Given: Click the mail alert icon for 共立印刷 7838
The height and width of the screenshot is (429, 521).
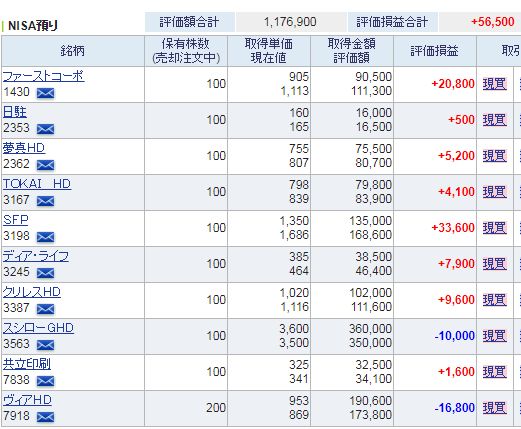Looking at the screenshot, I should point(45,381).
